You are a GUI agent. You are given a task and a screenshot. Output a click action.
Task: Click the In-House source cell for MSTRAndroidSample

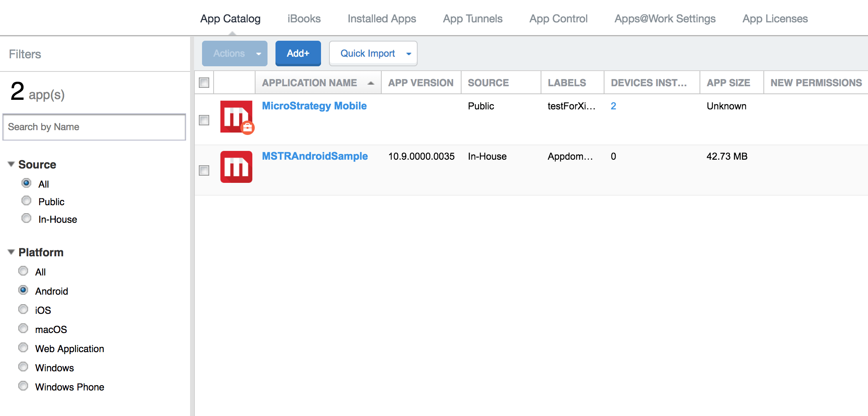coord(487,156)
